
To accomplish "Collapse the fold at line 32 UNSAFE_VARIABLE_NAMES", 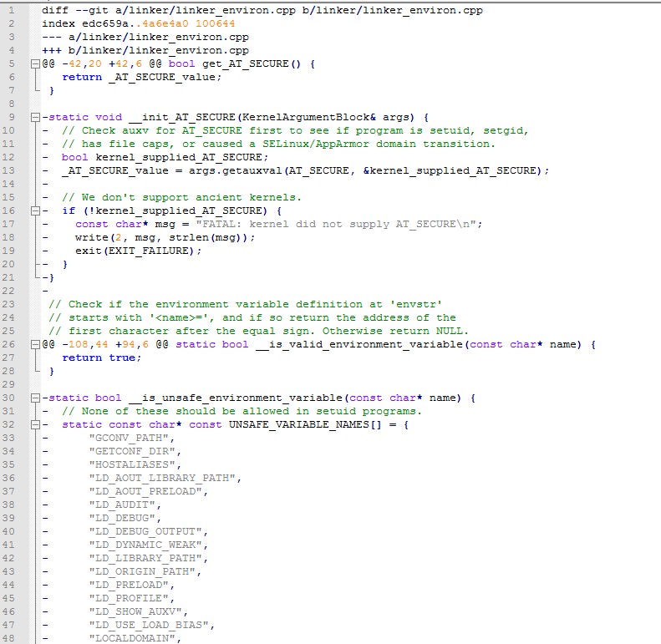I will pos(35,425).
